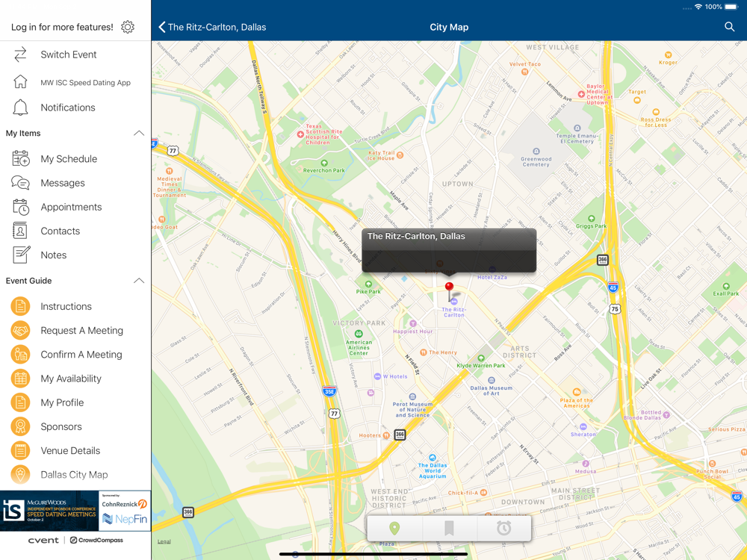Tap the Notifications bell icon
This screenshot has width=747, height=560.
21,108
